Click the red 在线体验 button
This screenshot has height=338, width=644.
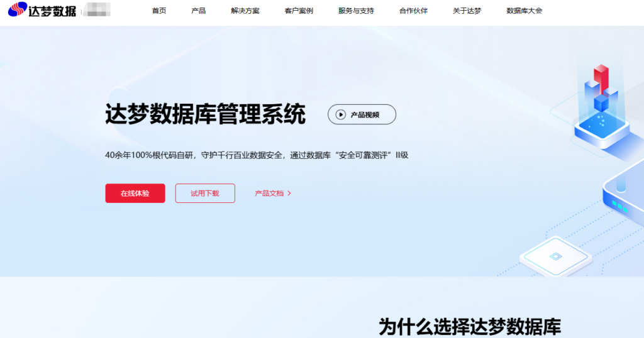point(135,194)
